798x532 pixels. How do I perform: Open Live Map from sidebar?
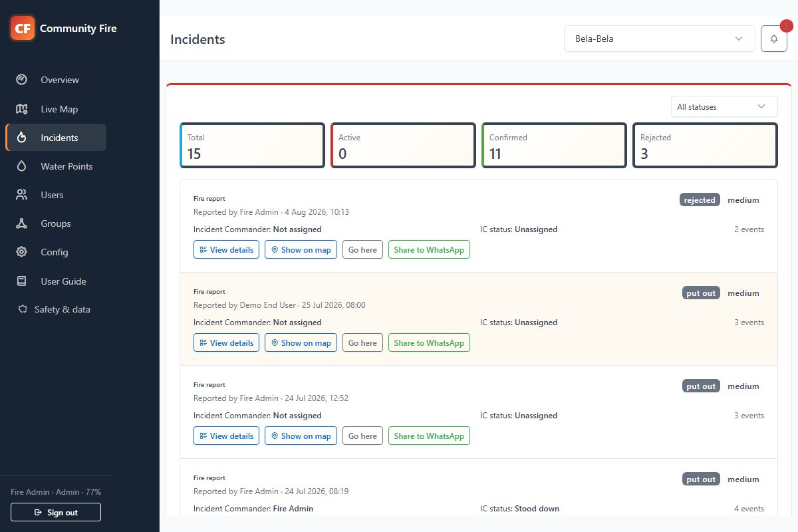pos(56,109)
